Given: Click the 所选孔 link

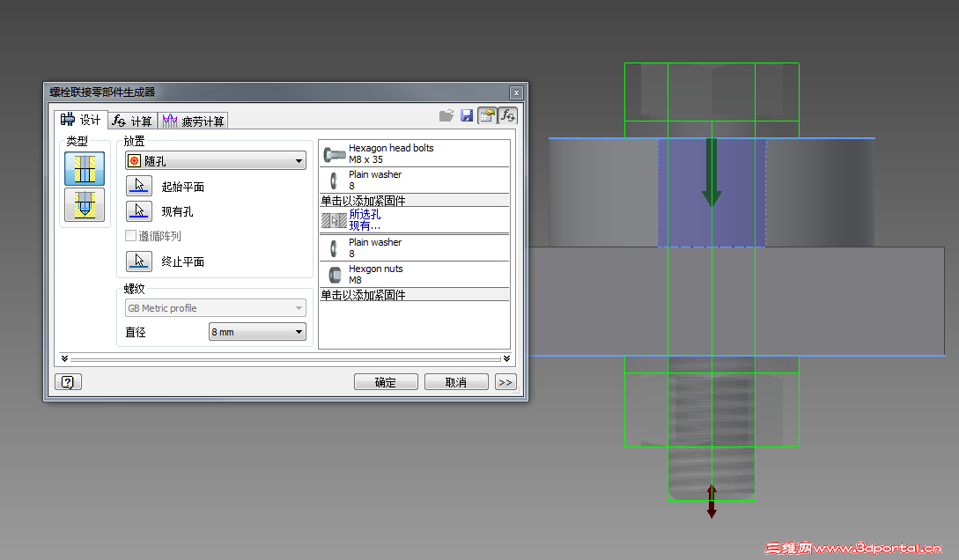Looking at the screenshot, I should point(365,215).
